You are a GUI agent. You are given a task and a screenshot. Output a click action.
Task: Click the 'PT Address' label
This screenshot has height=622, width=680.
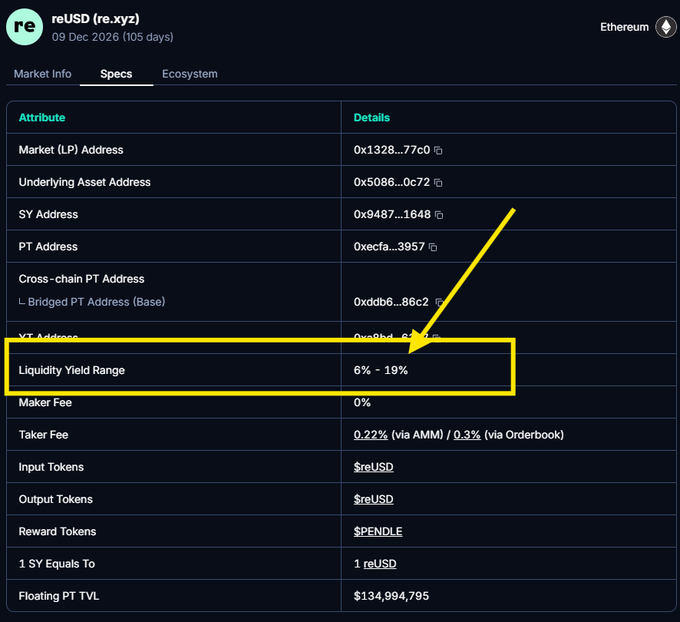48,246
